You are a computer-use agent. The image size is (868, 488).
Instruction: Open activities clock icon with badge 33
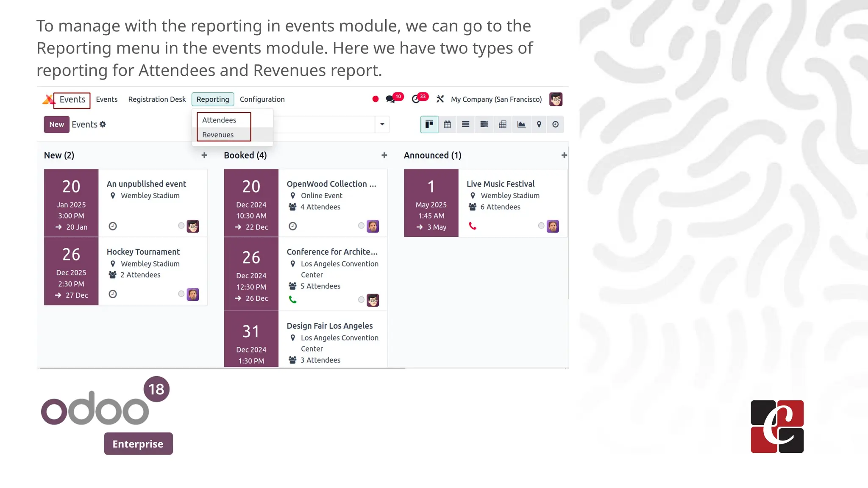click(x=416, y=99)
